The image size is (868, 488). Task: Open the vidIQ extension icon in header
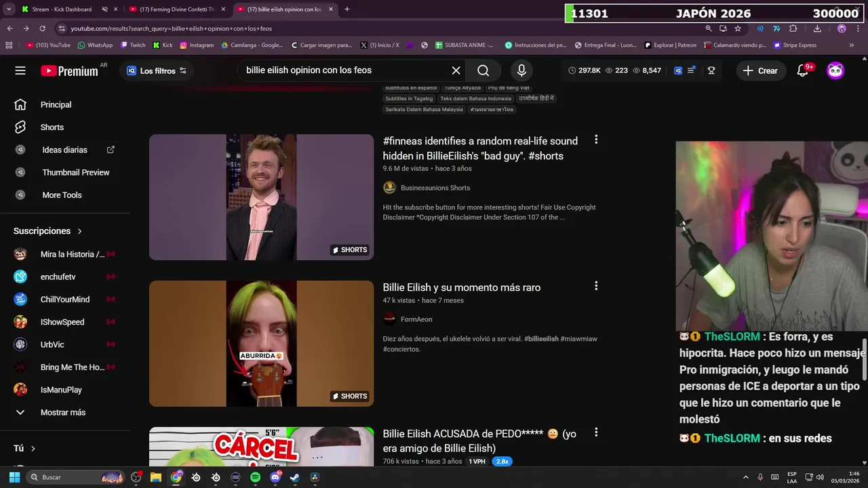click(678, 70)
